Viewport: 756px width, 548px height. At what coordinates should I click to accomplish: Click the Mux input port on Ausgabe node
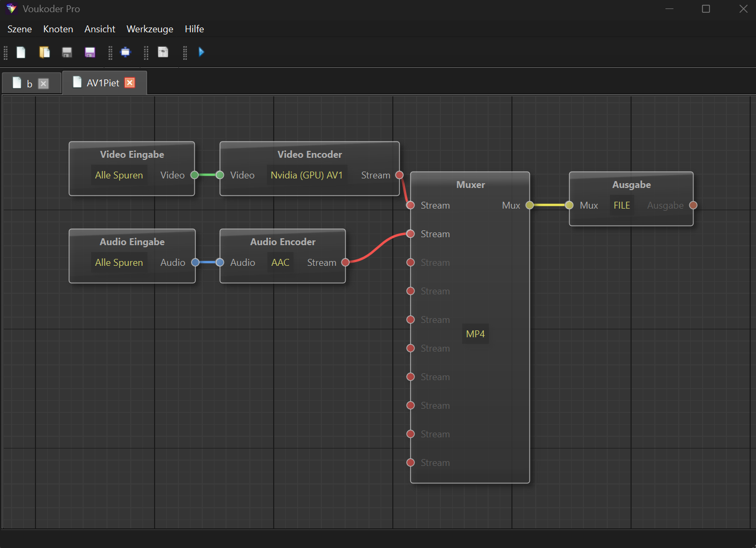click(569, 205)
